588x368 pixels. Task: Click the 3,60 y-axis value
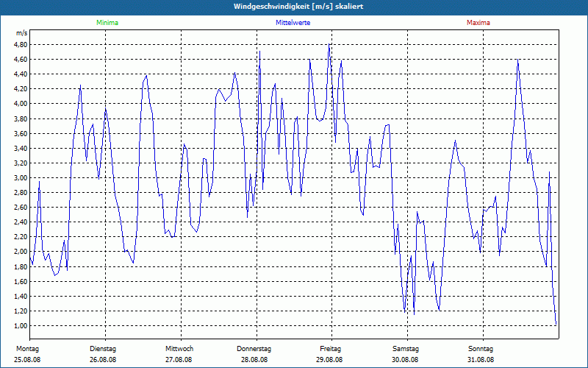pos(22,133)
